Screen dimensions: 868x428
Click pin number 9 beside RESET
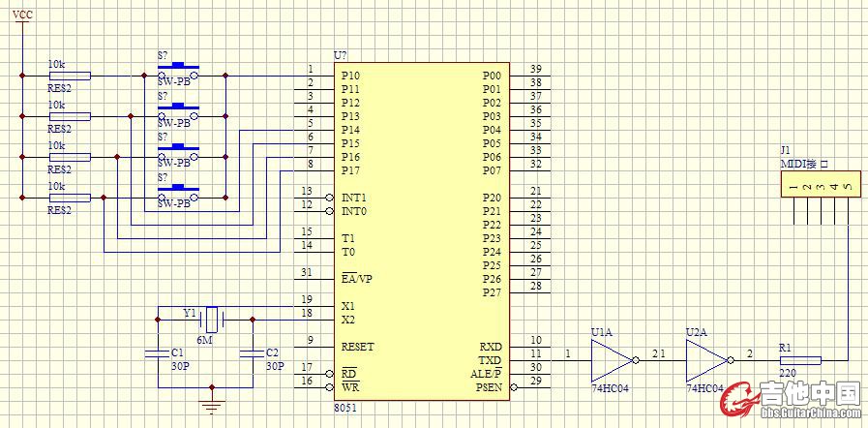(x=311, y=340)
